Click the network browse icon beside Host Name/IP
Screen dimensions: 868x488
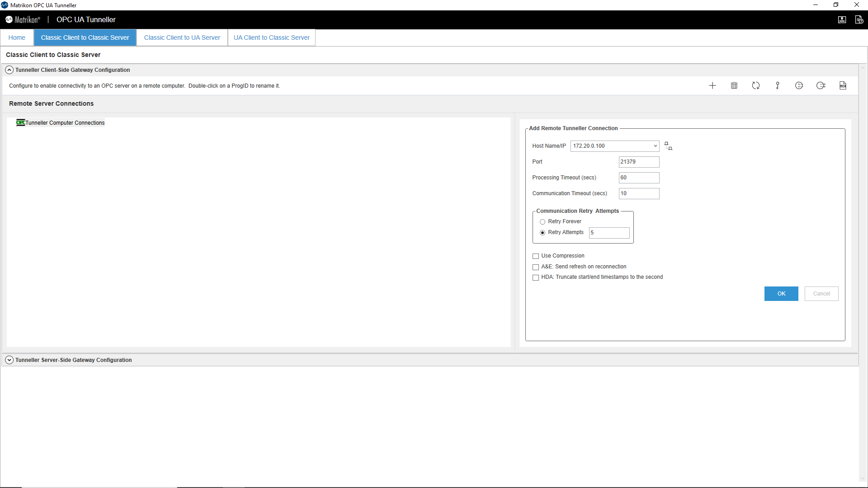[x=668, y=146]
